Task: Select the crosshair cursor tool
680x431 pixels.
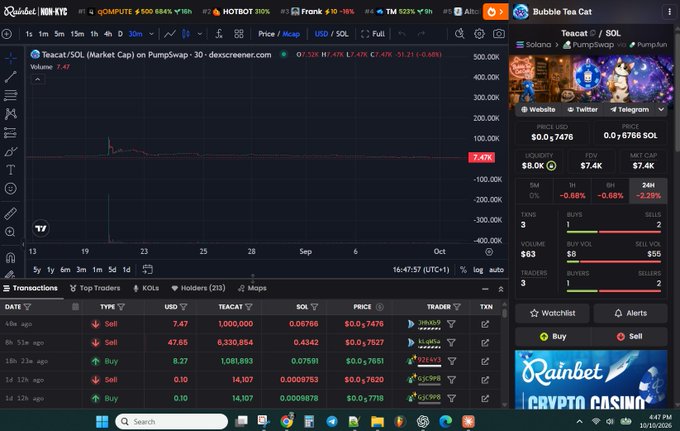Action: click(x=11, y=58)
